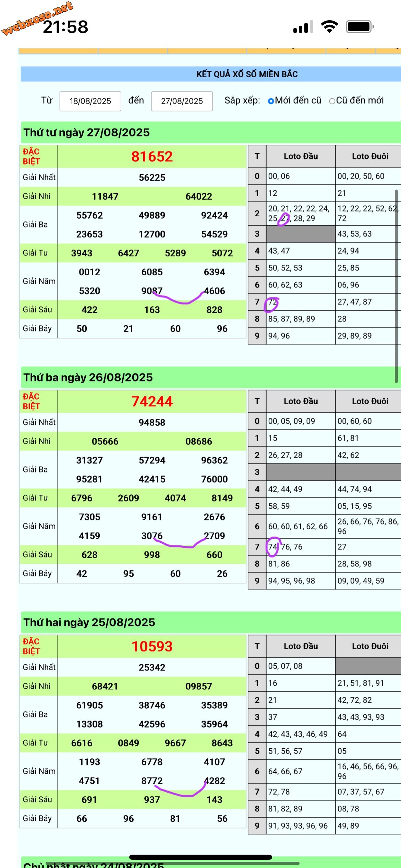This screenshot has width=401, height=868.
Task: Open the 'đến' end date field 27/08/2025
Action: [182, 101]
